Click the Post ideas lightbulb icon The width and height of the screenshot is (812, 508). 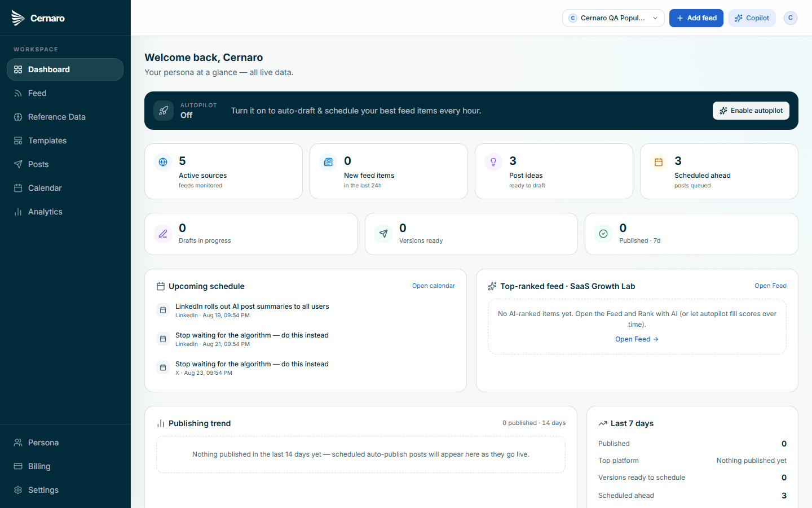pos(493,162)
